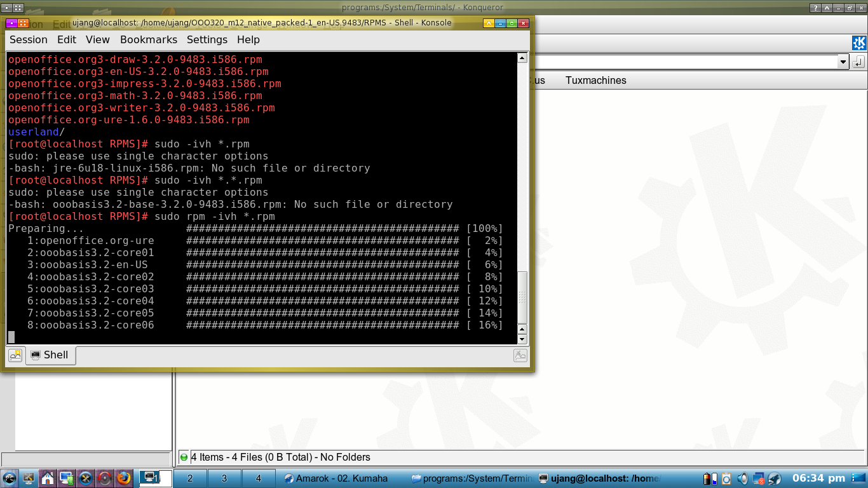Open the Klipper clipboard tray icon
Screen dimensions: 868x488
coord(726,478)
